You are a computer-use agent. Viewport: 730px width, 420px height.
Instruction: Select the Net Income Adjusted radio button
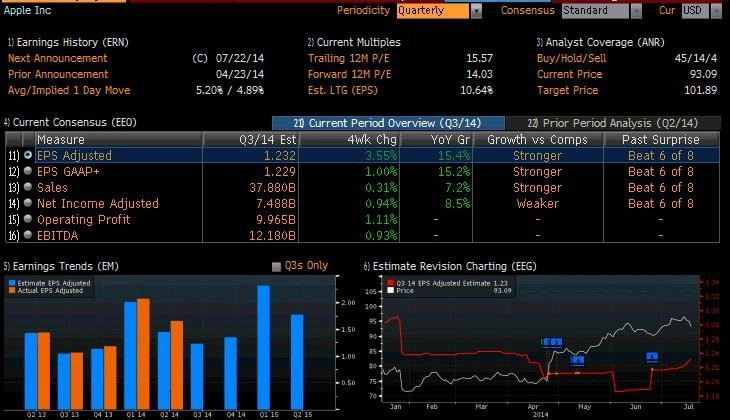[28, 203]
